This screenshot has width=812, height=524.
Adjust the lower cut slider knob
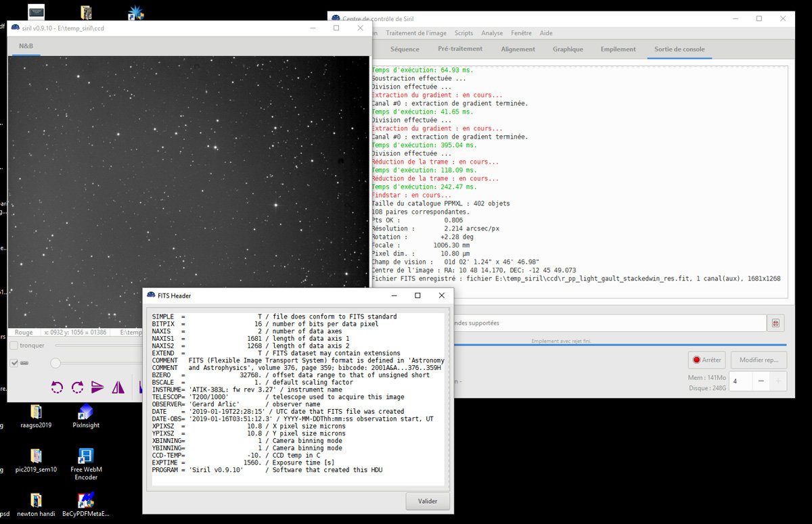pyautogui.click(x=55, y=363)
